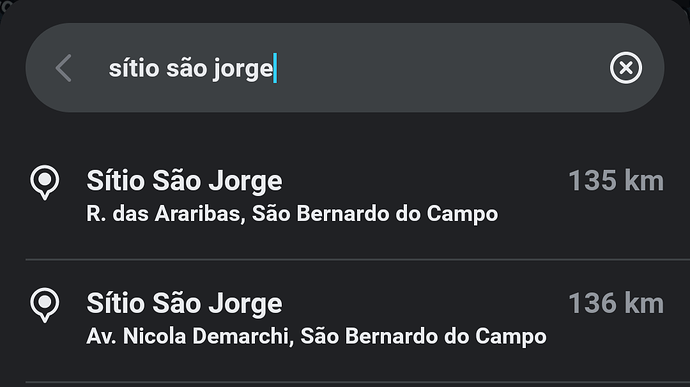Place cursor on the word 'jorge' in search
The image size is (690, 387).
(242, 70)
